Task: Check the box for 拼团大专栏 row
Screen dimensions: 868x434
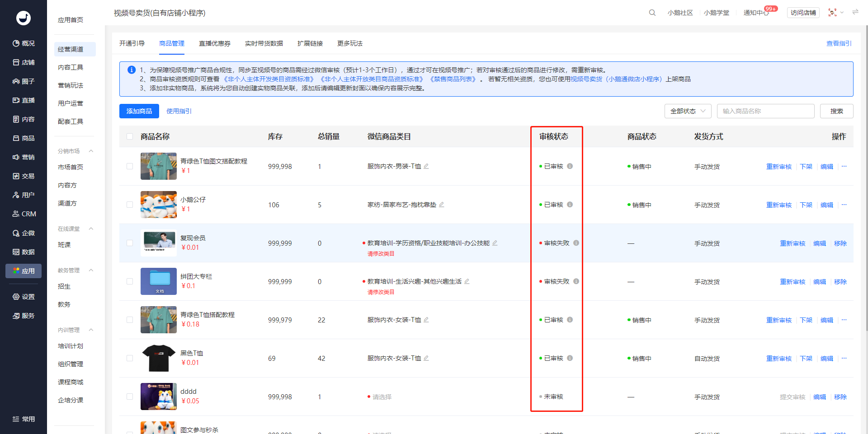Action: click(x=130, y=281)
